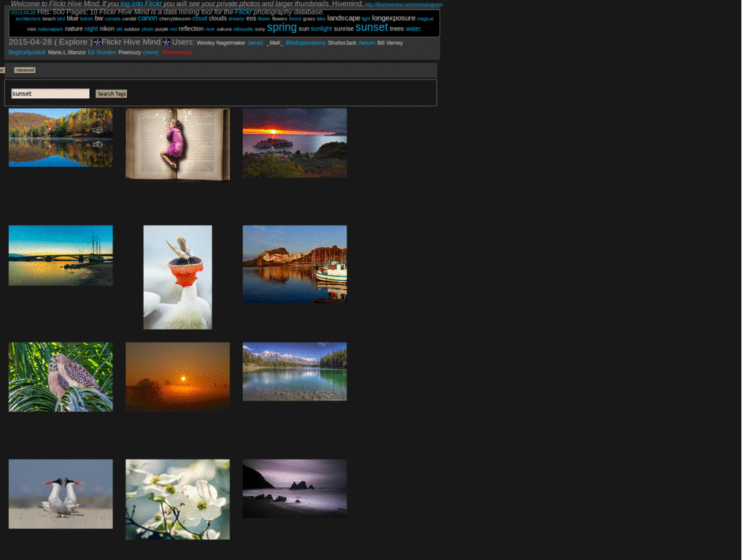This screenshot has width=747, height=560.
Task: Click the 'Search Tags' button
Action: pyautogui.click(x=111, y=93)
